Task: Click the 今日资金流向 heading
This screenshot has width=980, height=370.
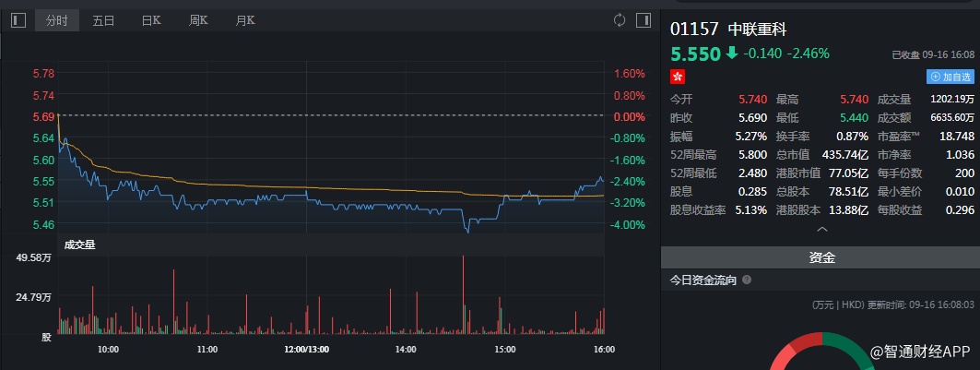Action: pos(703,280)
